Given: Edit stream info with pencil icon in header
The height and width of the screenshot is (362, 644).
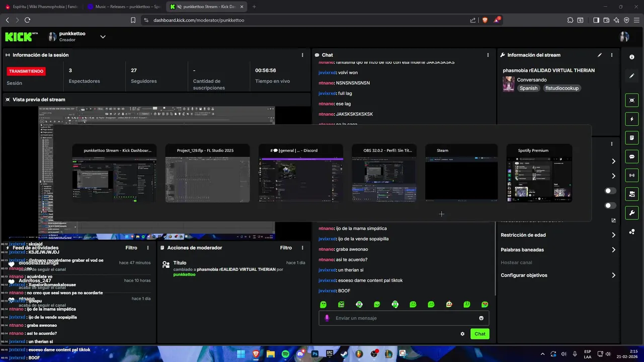Looking at the screenshot, I should (599, 55).
